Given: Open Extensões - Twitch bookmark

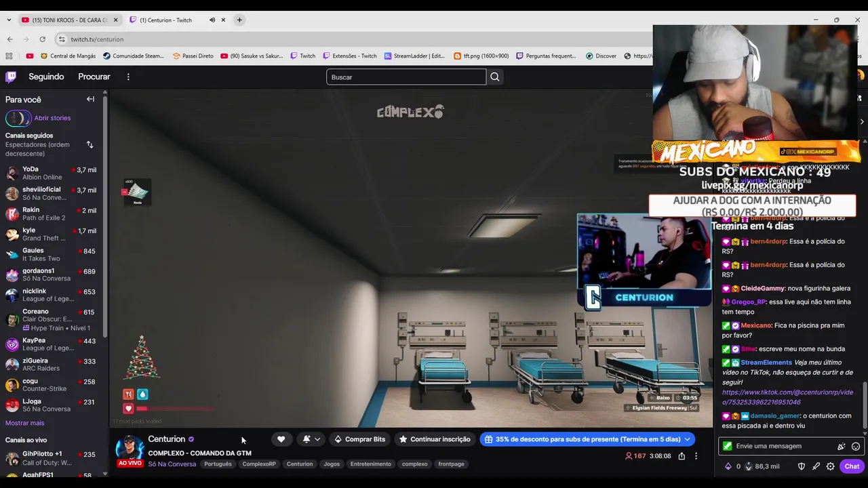Looking at the screenshot, I should pos(350,56).
